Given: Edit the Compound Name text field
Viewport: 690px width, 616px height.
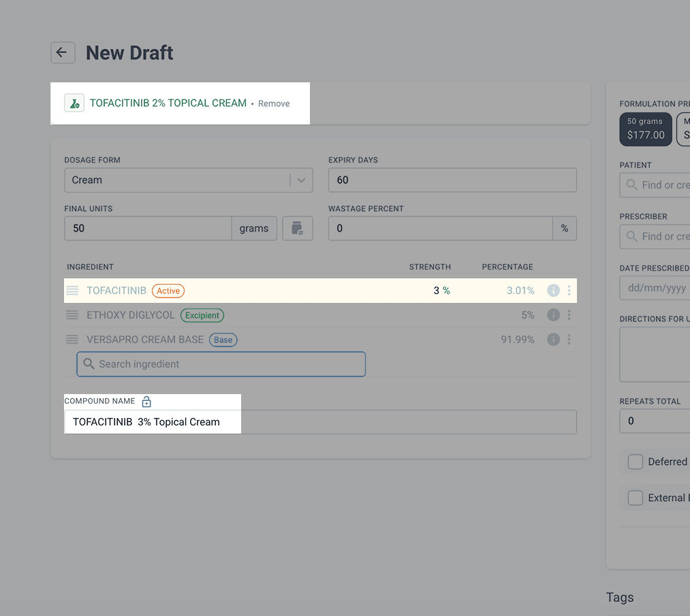Looking at the screenshot, I should point(320,422).
